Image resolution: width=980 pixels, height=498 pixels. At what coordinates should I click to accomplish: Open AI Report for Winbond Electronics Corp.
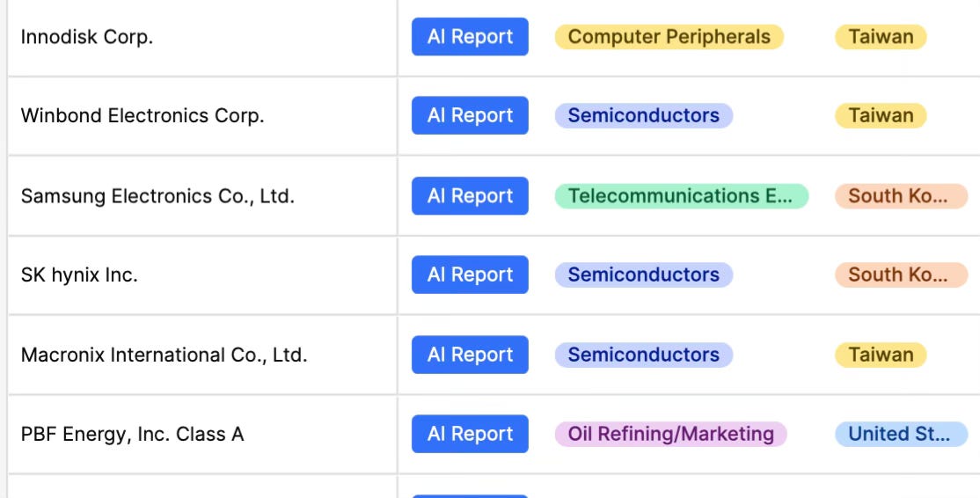pos(470,115)
